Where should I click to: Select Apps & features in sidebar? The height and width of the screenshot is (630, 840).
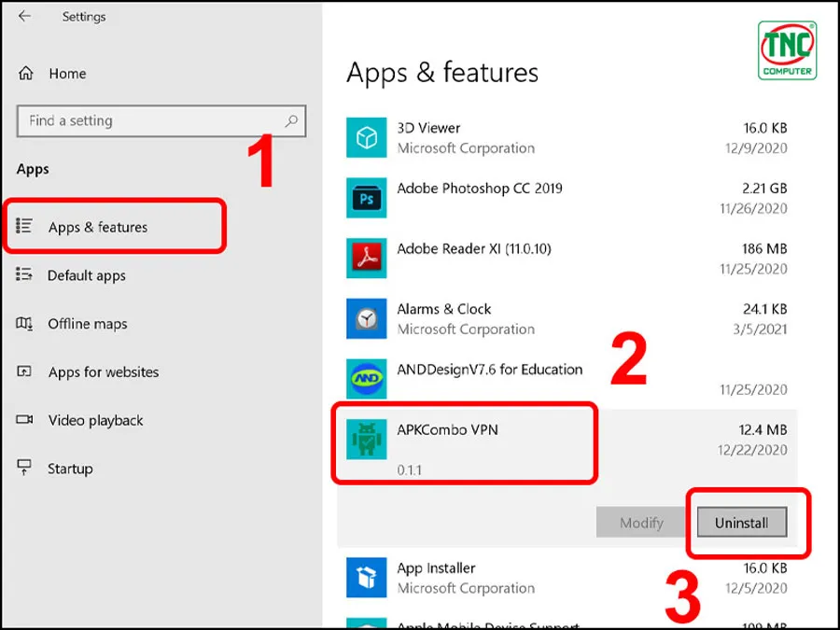[x=98, y=227]
